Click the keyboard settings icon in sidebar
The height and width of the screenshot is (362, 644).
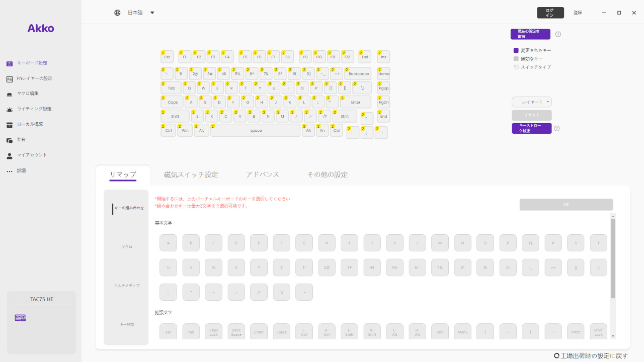click(x=10, y=63)
